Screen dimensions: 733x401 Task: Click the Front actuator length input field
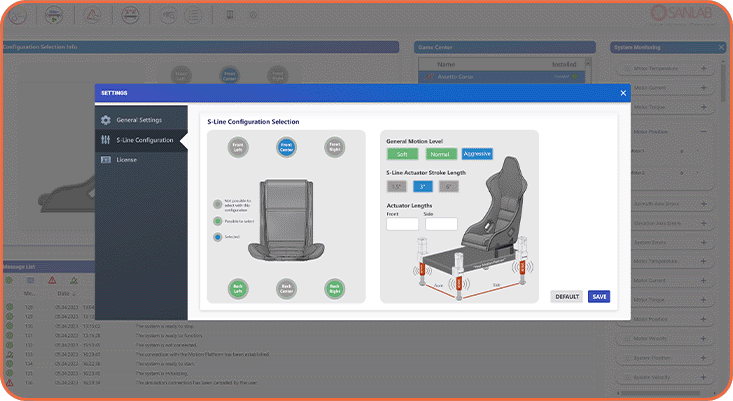coord(402,224)
